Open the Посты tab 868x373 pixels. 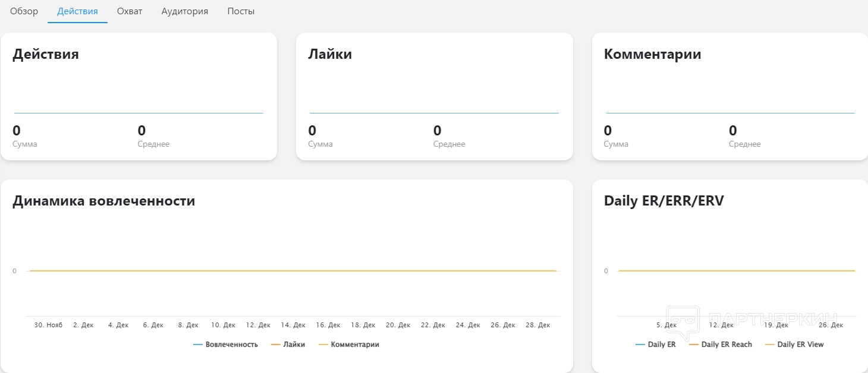(x=241, y=11)
